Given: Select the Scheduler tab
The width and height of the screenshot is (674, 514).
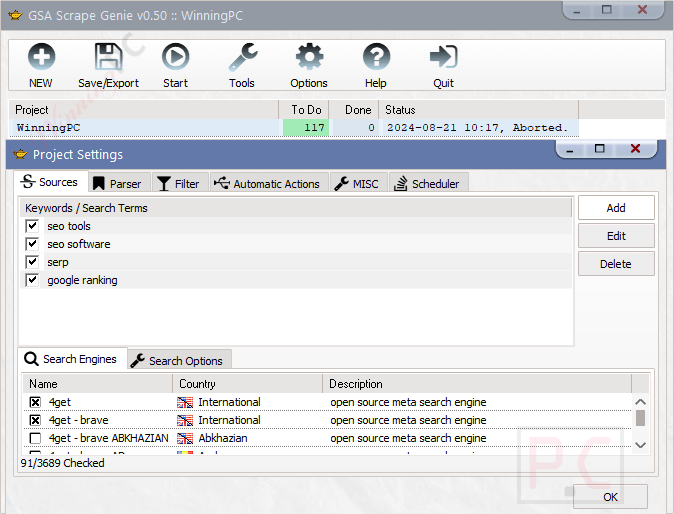Looking at the screenshot, I should tap(427, 183).
